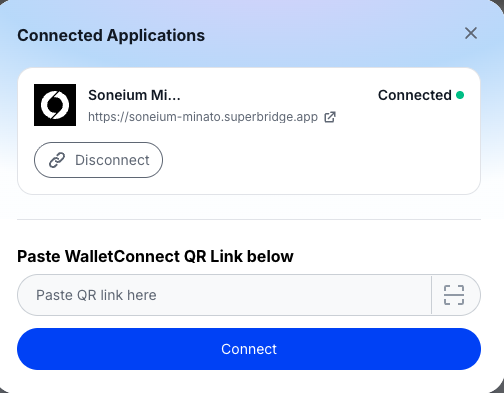The image size is (504, 393).
Task: Click the Connected status label
Action: click(415, 95)
